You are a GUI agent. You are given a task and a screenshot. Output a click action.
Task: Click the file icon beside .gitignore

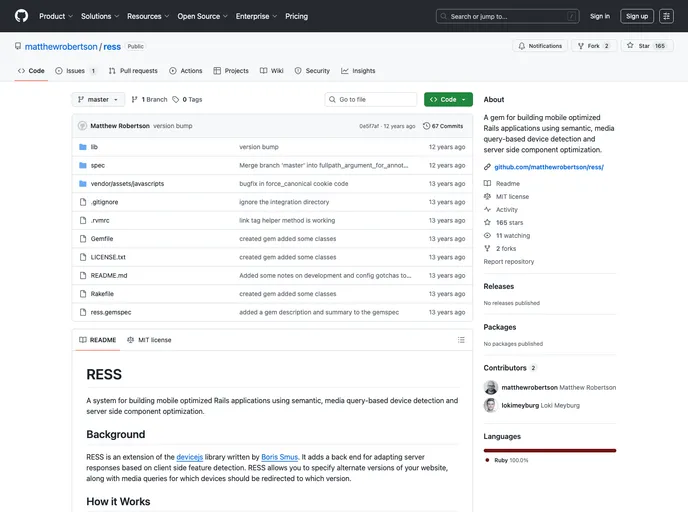(x=82, y=202)
